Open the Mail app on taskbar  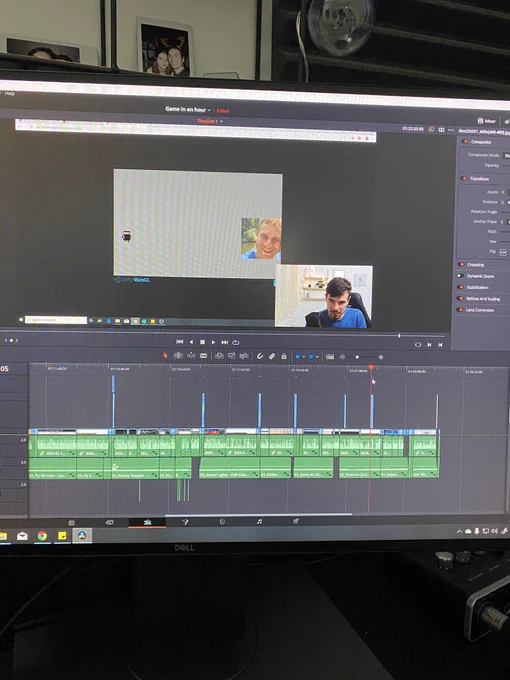click(x=22, y=536)
